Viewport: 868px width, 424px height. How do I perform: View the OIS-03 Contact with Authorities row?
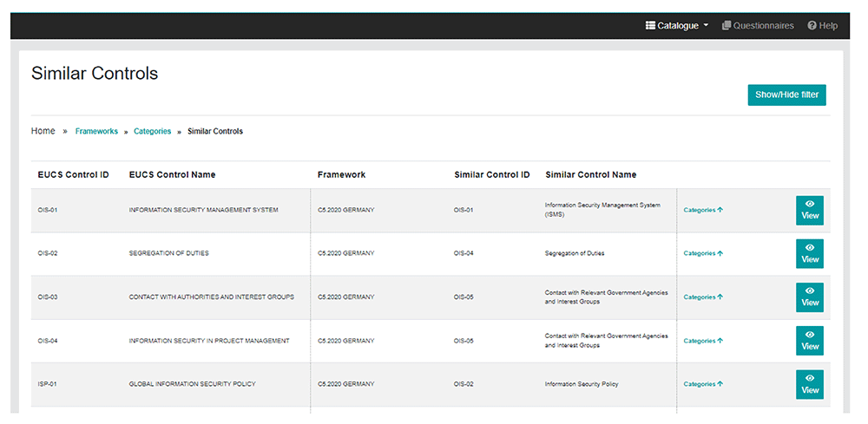click(809, 297)
